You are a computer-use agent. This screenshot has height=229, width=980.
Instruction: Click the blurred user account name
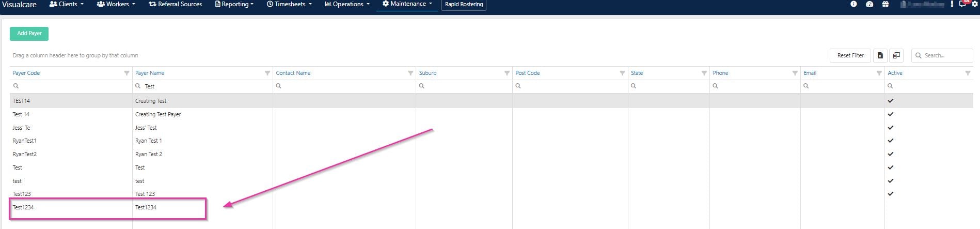tap(924, 4)
